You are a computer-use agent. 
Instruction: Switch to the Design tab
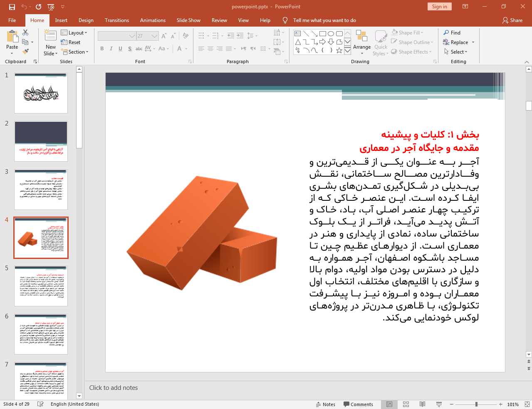tap(86, 20)
